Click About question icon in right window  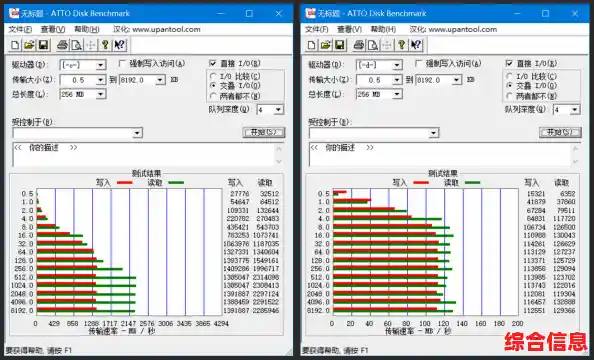[x=402, y=45]
